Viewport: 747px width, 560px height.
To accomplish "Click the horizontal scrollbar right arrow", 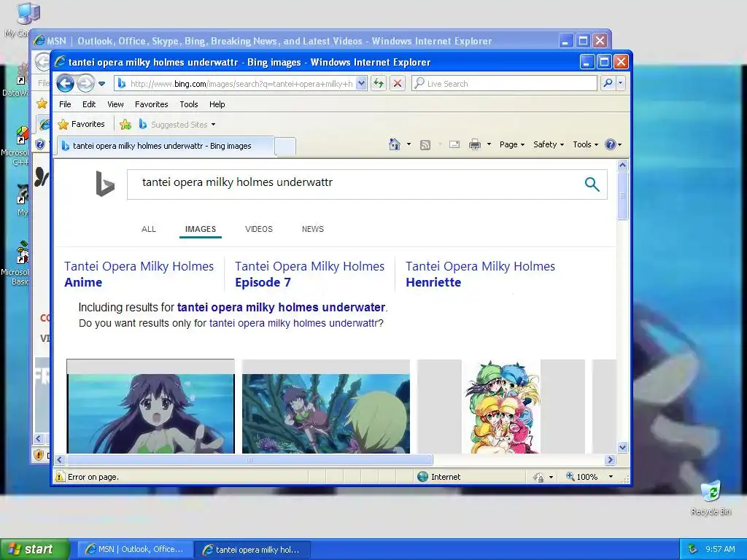I will (610, 459).
